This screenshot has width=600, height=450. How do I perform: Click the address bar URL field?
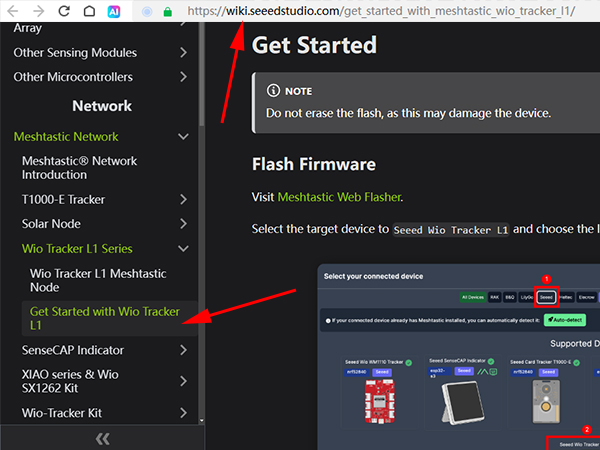(x=380, y=13)
